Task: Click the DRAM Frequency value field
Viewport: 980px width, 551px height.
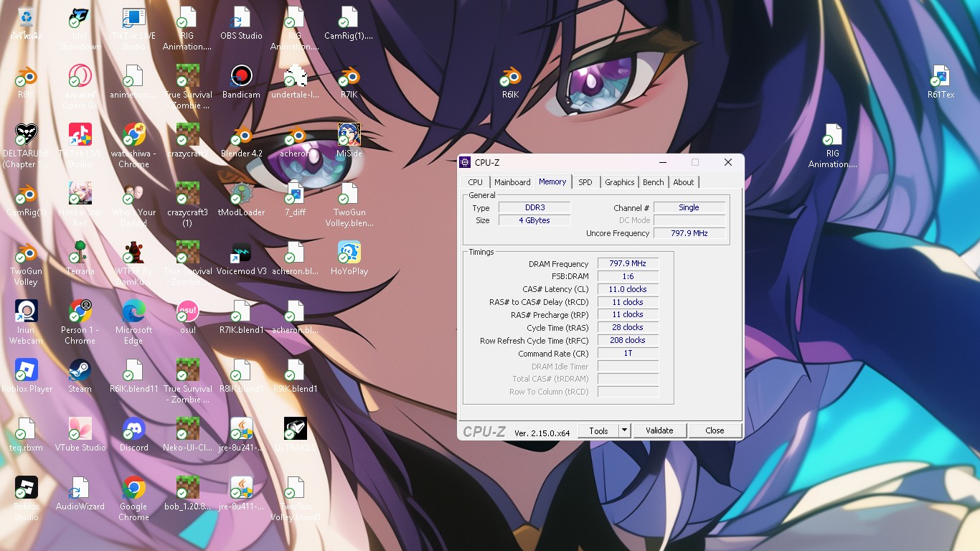Action: (628, 264)
